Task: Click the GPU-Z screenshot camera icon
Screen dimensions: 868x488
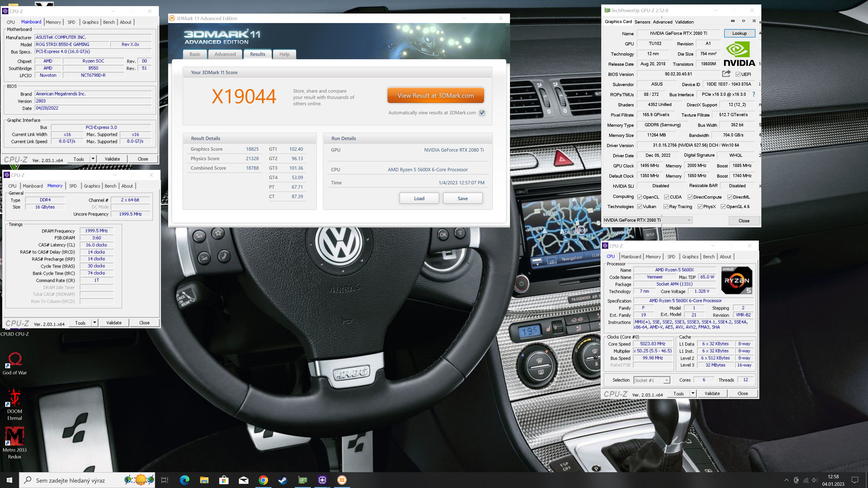Action: [x=733, y=21]
